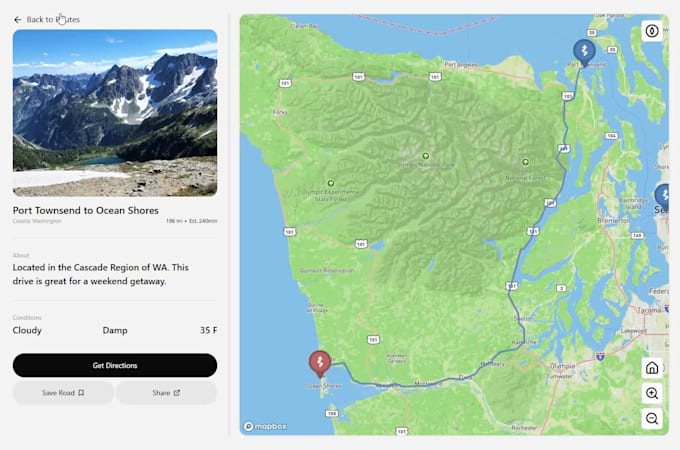The image size is (680, 450).
Task: Click the Cloudy condition label
Action: point(27,329)
